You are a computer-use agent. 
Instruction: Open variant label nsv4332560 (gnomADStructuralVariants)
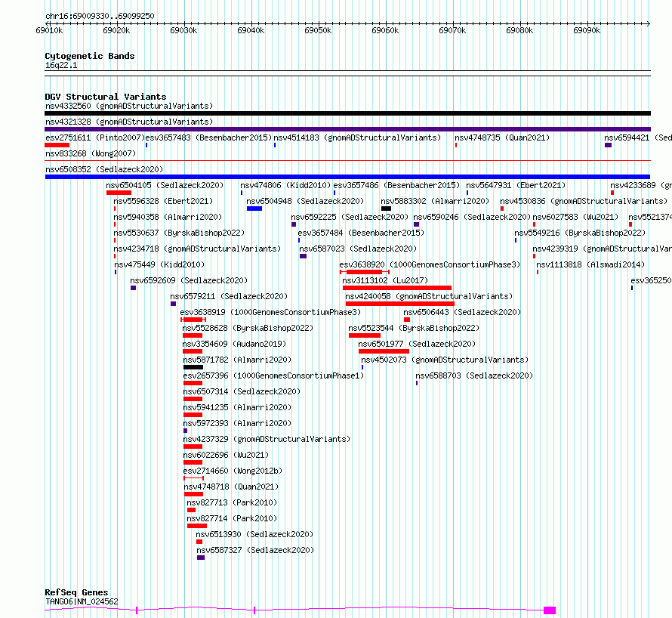point(129,106)
